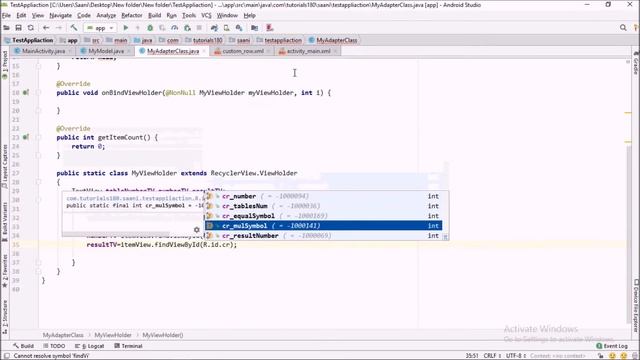640x360 pixels.
Task: Open the Edit menu
Action: click(21, 16)
